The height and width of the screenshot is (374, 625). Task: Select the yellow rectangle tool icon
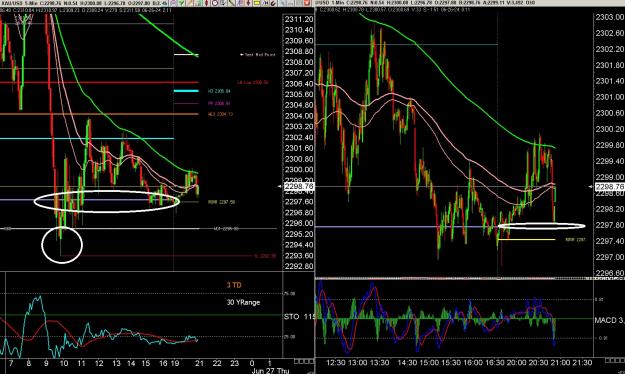click(257, 3)
